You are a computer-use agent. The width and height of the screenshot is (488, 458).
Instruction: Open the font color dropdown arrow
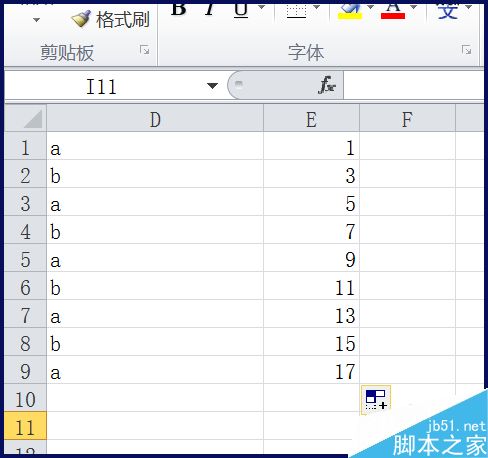tap(414, 7)
